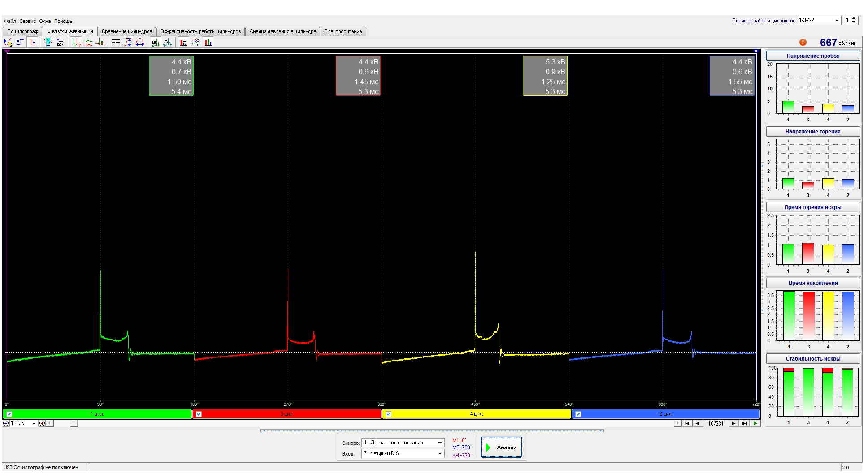Screen dimensions: 868x473
Task: Show the stacked raster waveform view icon
Action: coord(88,43)
